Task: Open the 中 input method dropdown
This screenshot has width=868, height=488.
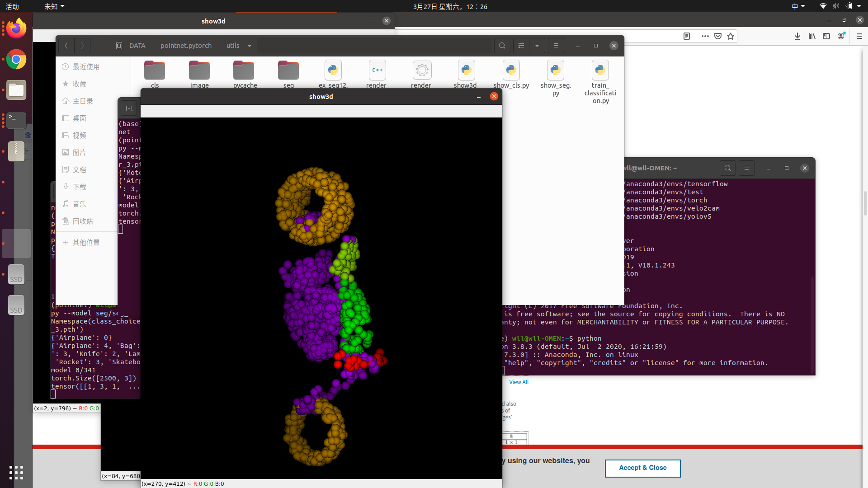Action: pos(798,6)
